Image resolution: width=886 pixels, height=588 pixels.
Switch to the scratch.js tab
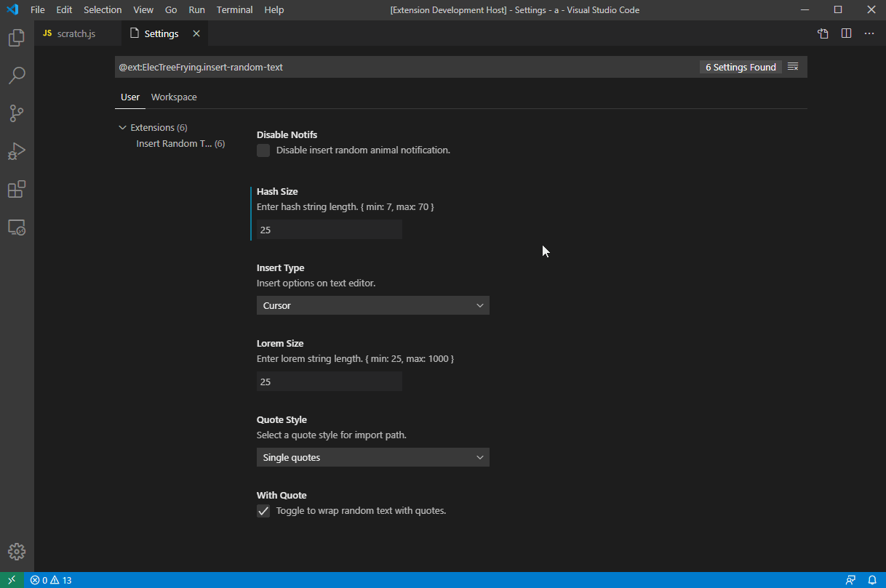pos(77,33)
